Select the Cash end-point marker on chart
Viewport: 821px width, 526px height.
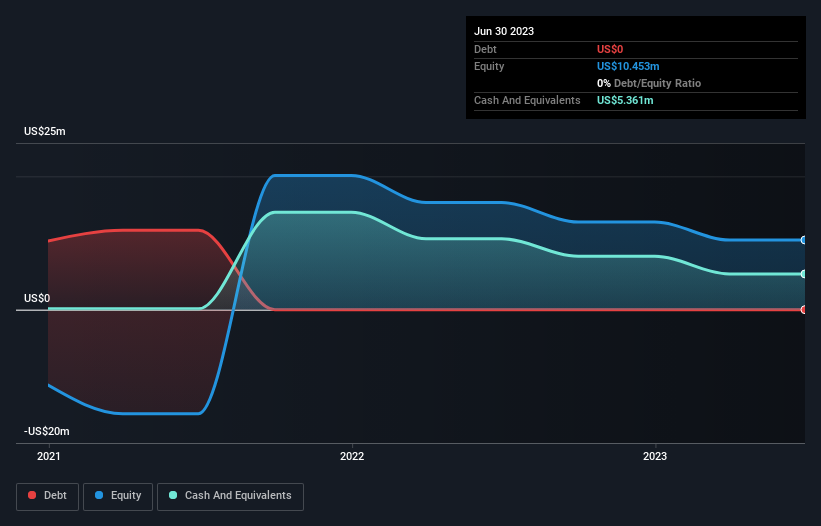click(804, 274)
